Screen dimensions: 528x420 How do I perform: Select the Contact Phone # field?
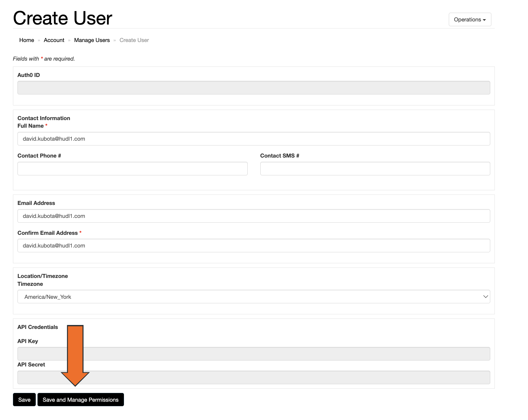pos(132,168)
